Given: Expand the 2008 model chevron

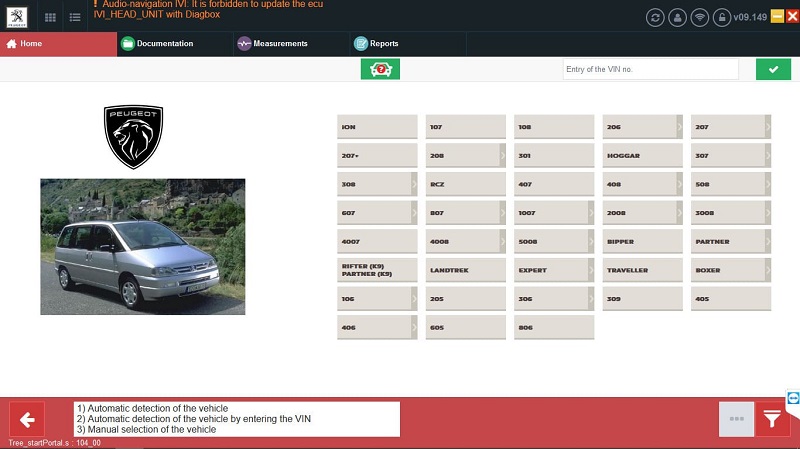Looking at the screenshot, I should (680, 213).
